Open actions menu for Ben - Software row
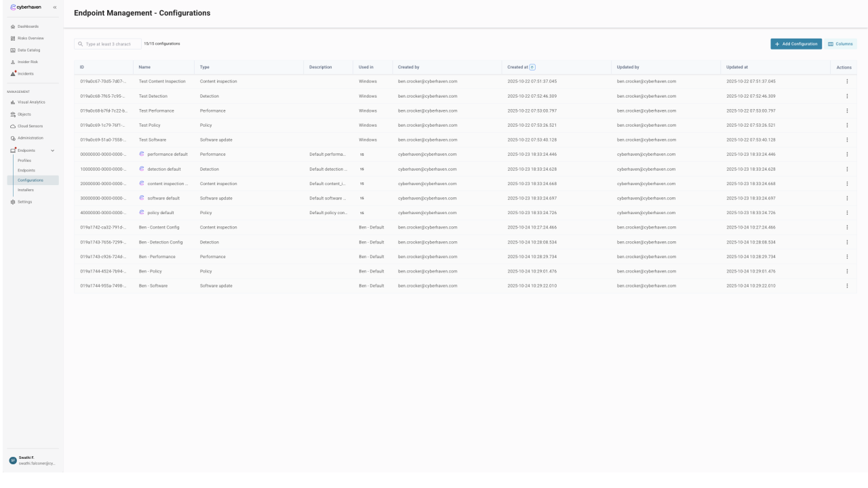 point(847,286)
